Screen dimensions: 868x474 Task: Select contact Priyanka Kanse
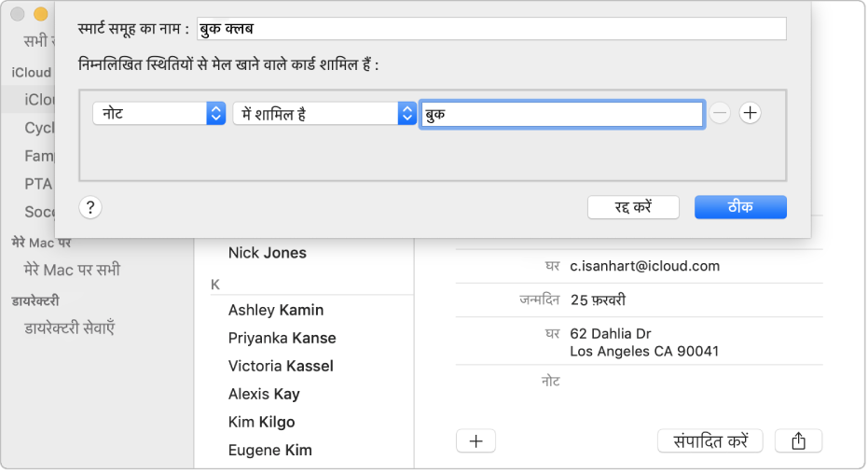click(282, 339)
